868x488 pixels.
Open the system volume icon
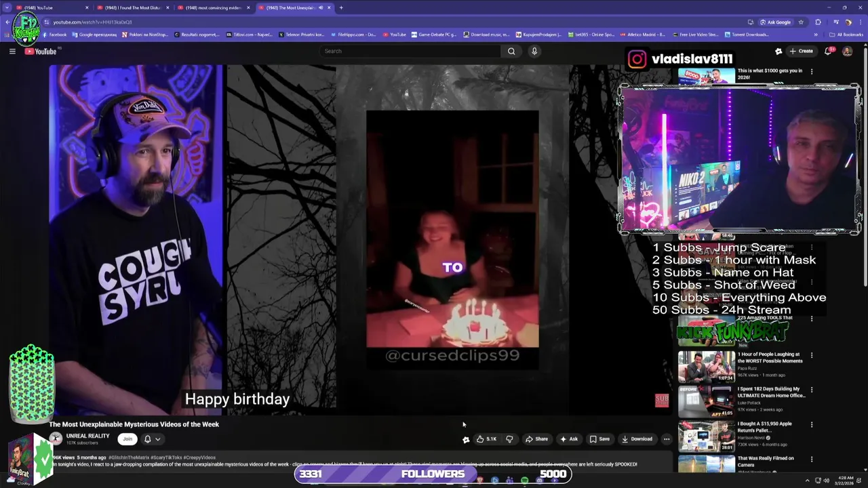point(826,481)
